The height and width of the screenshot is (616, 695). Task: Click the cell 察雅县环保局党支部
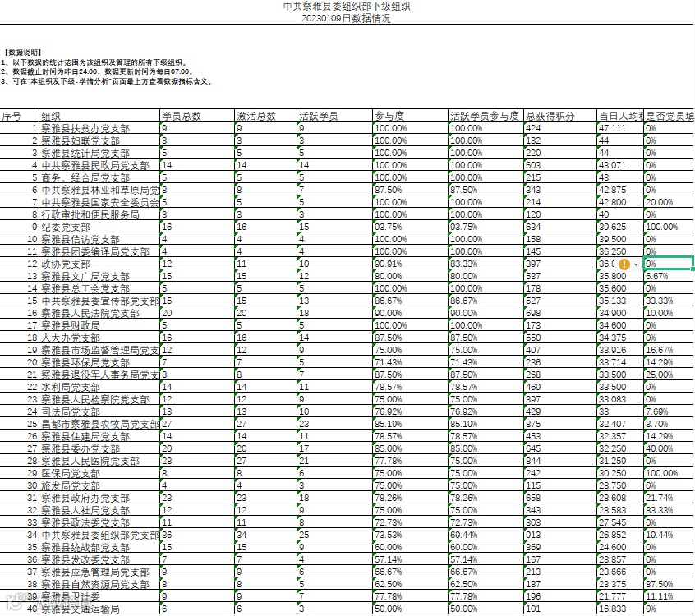coord(99,362)
